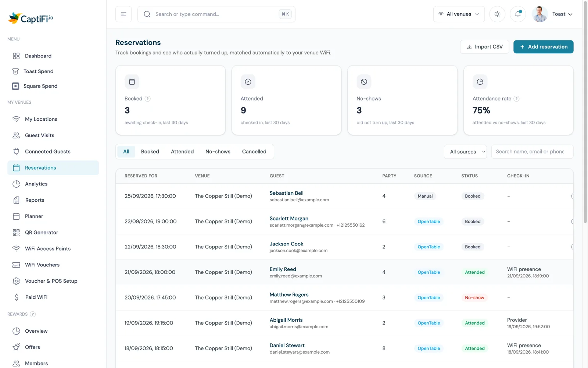
Task: Click the Square Spend icon in sidebar
Action: pos(15,86)
